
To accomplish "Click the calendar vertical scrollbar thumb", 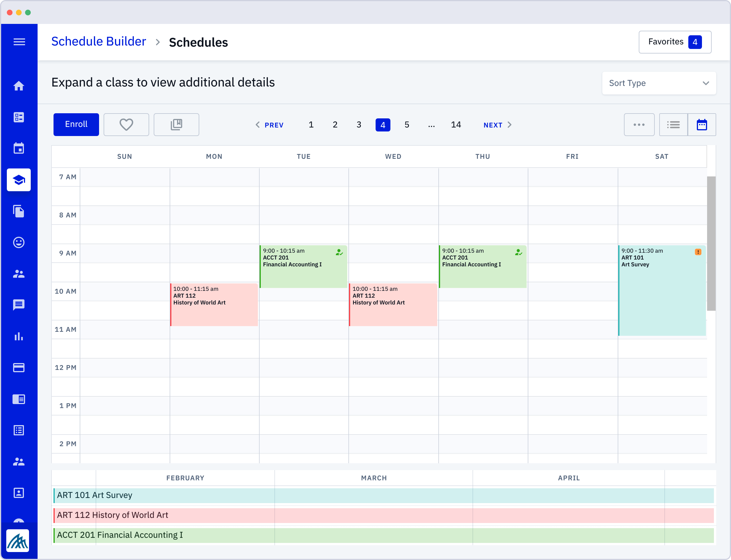I will point(711,243).
